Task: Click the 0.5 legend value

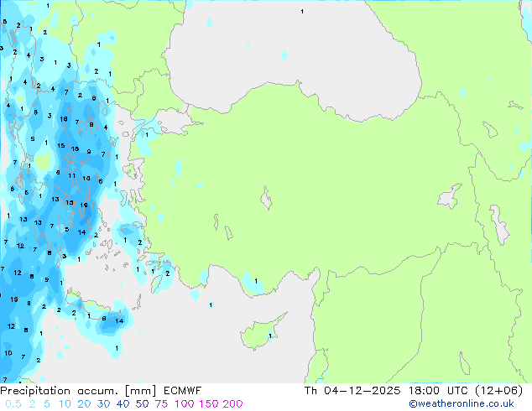Action: [x=13, y=404]
